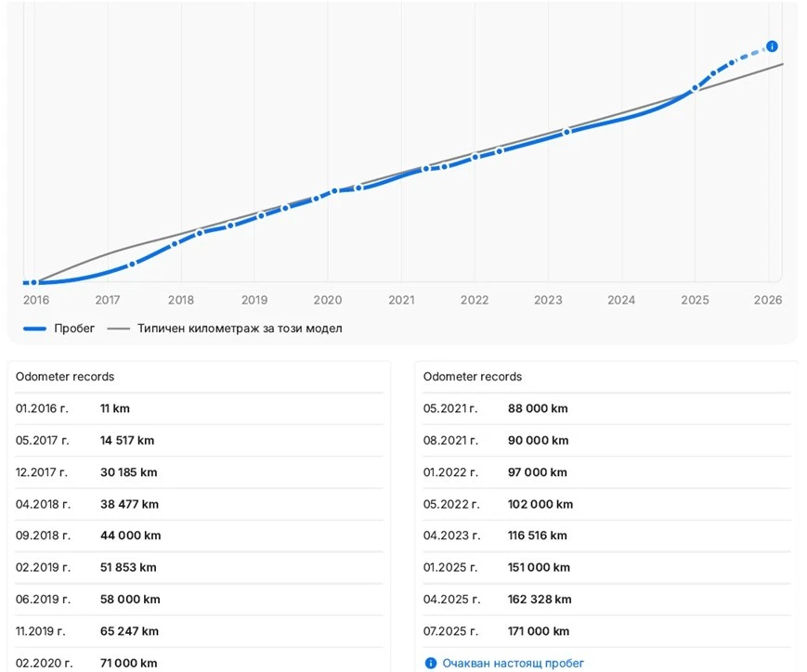
Task: Toggle the "Типичен километраж за този модел" legend label
Action: tap(240, 329)
